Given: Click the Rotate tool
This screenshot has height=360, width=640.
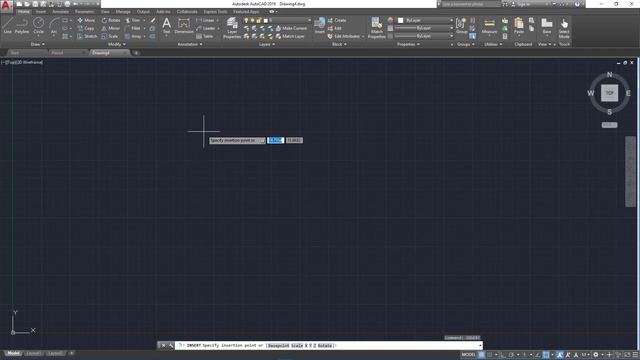Looking at the screenshot, I should (111, 20).
